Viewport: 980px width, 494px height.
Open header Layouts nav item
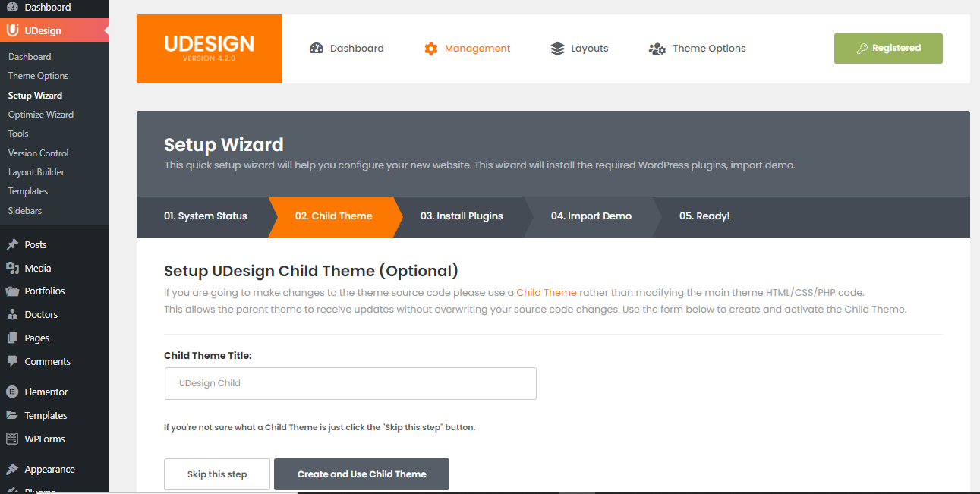coord(579,49)
